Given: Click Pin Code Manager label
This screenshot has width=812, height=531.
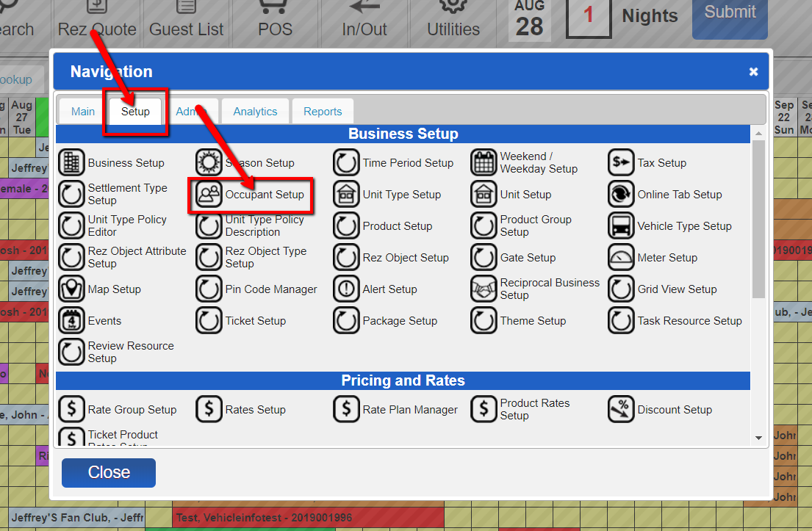Looking at the screenshot, I should tap(271, 289).
